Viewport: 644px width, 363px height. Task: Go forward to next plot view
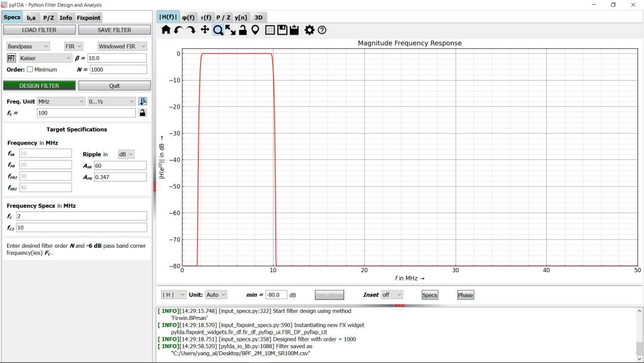191,30
